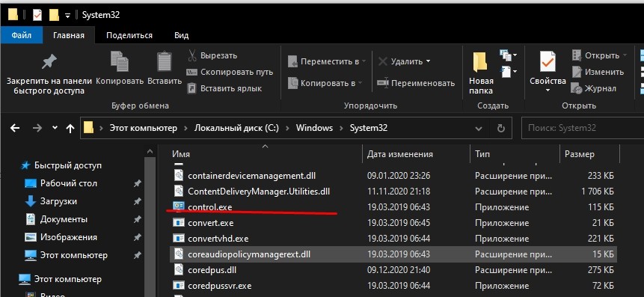Expand address bar history dropdown
644x297 pixels.
[x=479, y=129]
